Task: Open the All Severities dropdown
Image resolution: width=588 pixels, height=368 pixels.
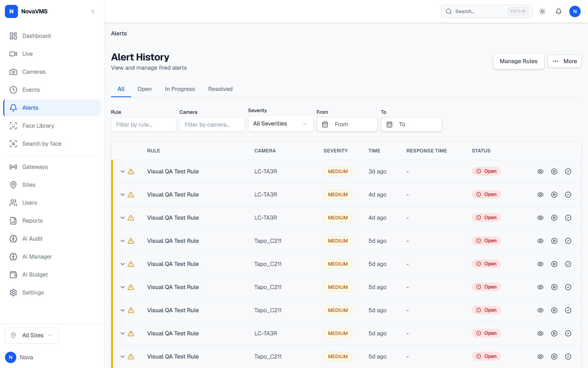Action: tap(280, 124)
